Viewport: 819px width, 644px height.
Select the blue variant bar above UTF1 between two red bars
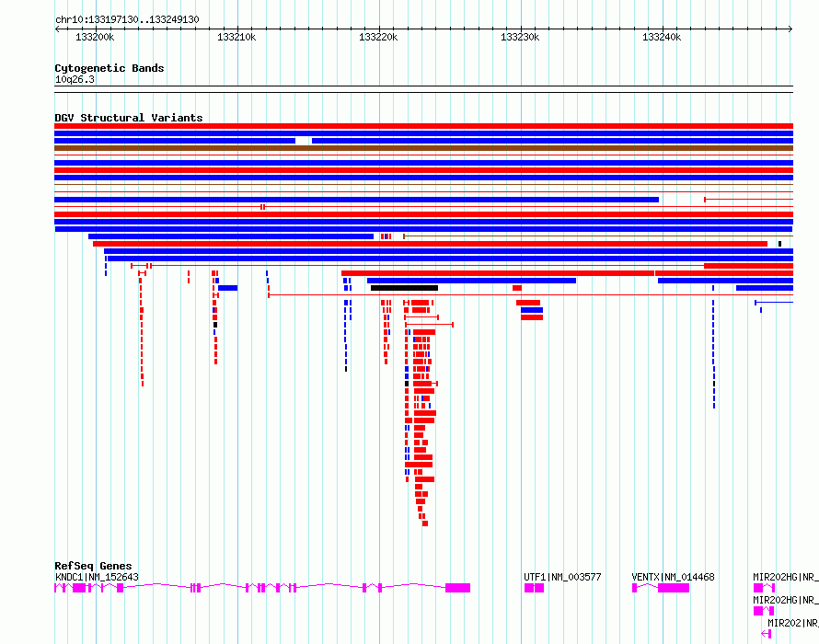[x=532, y=310]
